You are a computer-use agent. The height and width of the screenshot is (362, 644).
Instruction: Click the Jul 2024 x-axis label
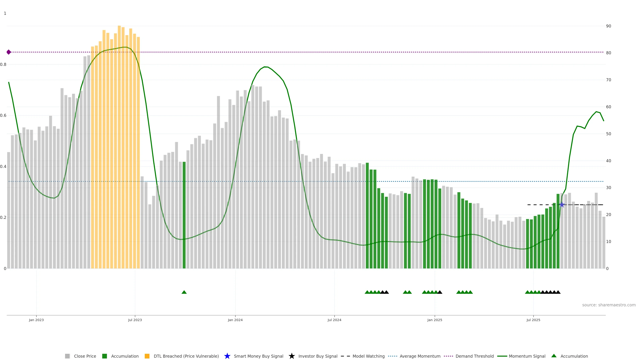tap(334, 320)
